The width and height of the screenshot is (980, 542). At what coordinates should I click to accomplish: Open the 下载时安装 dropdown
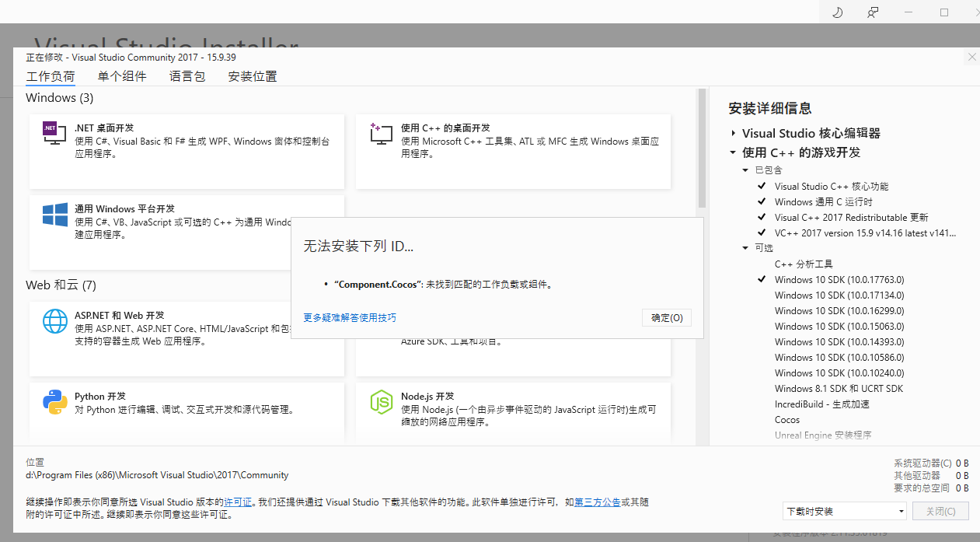pyautogui.click(x=845, y=511)
